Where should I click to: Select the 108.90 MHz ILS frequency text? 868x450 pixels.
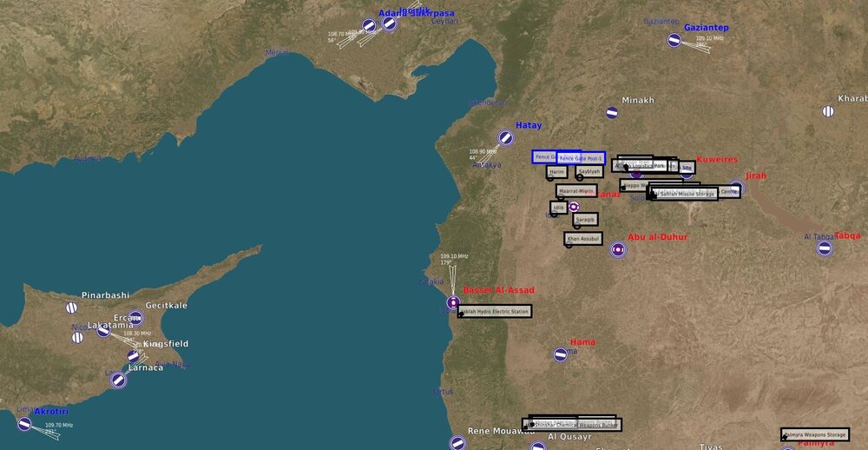coord(483,151)
